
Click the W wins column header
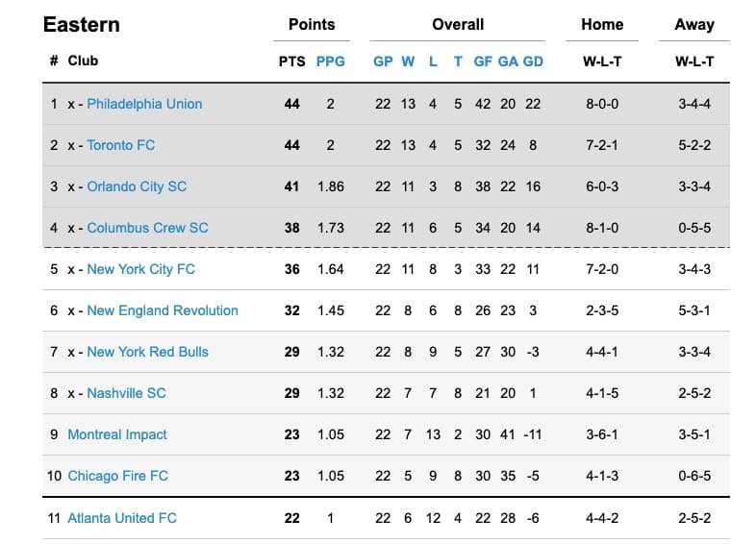[408, 61]
